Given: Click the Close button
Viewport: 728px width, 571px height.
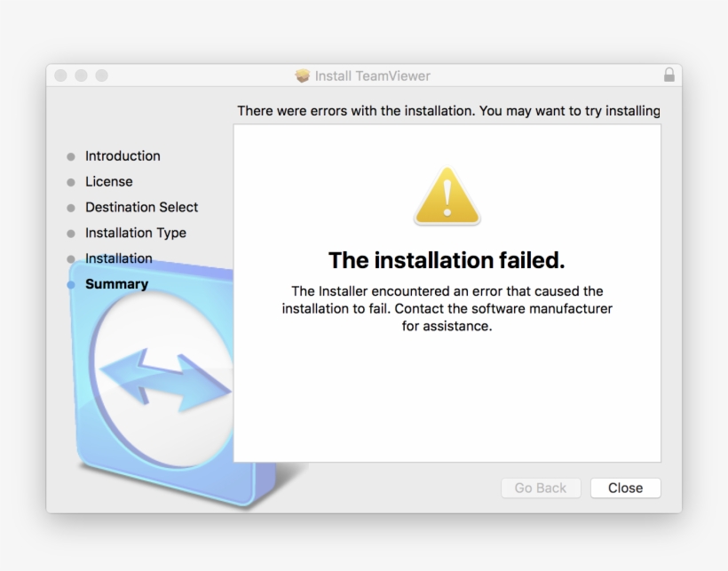Looking at the screenshot, I should 625,488.
